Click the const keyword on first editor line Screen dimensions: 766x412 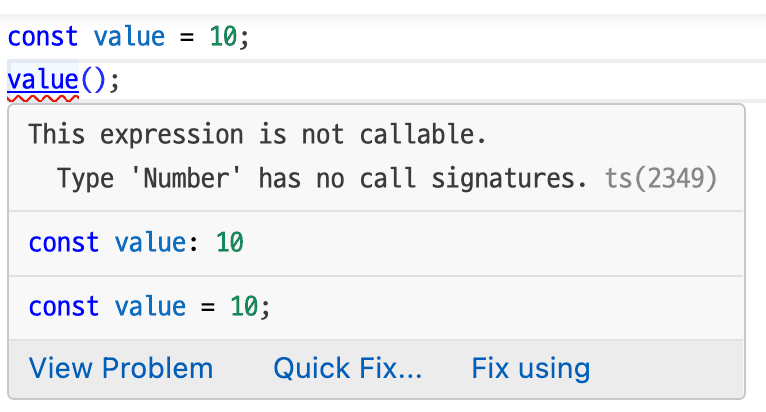[42, 37]
